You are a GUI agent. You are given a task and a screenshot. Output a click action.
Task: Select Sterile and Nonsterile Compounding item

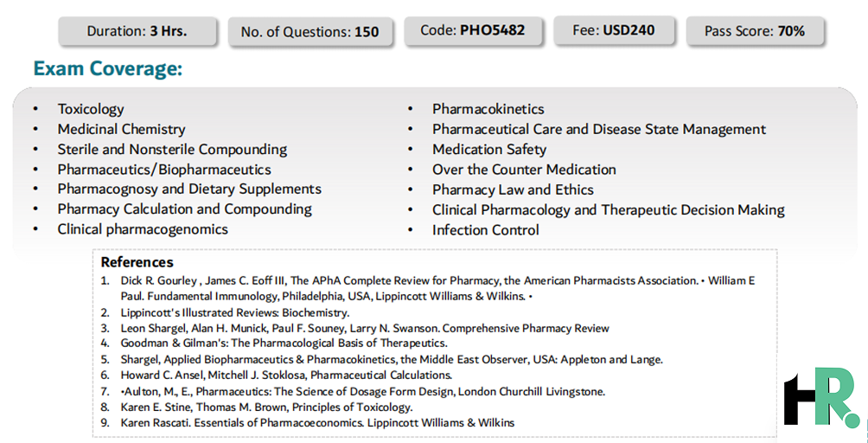[172, 150]
